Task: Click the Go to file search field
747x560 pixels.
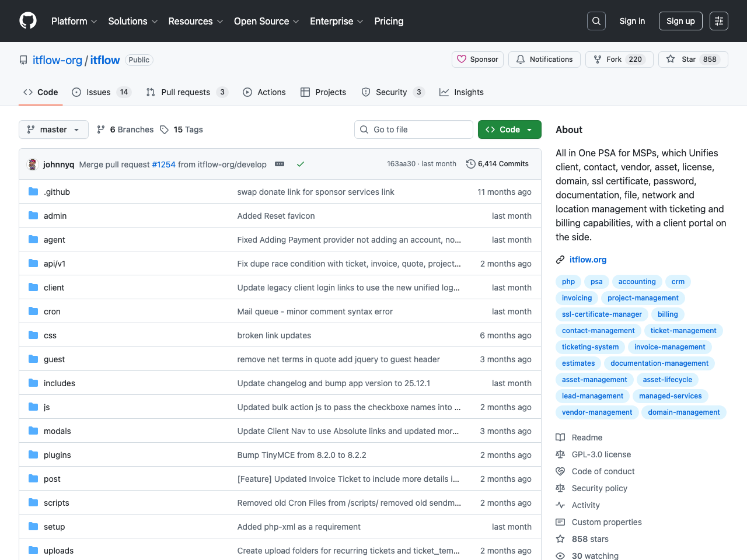Action: pyautogui.click(x=413, y=129)
